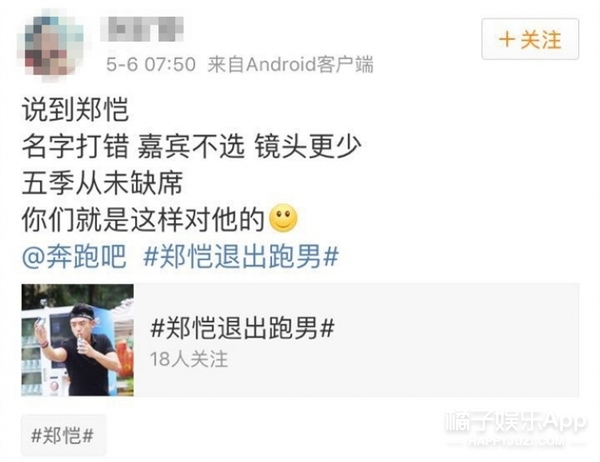Open the @奔跑吧 mention
Image resolution: width=600 pixels, height=462 pixels.
pos(74,256)
